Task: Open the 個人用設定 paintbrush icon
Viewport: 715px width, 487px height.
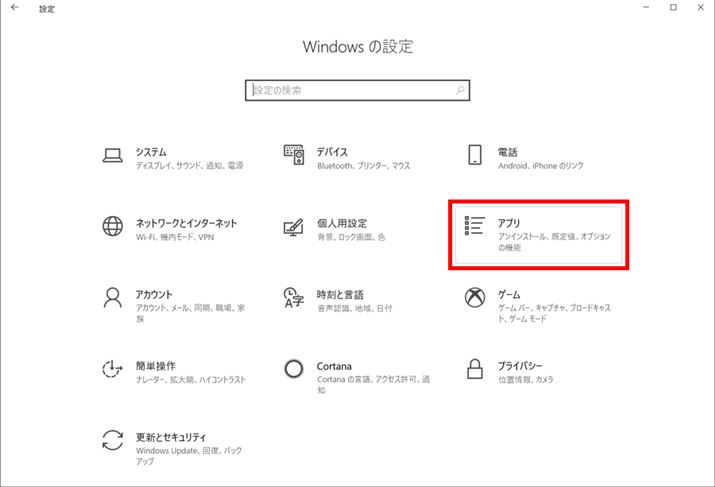Action: click(293, 227)
